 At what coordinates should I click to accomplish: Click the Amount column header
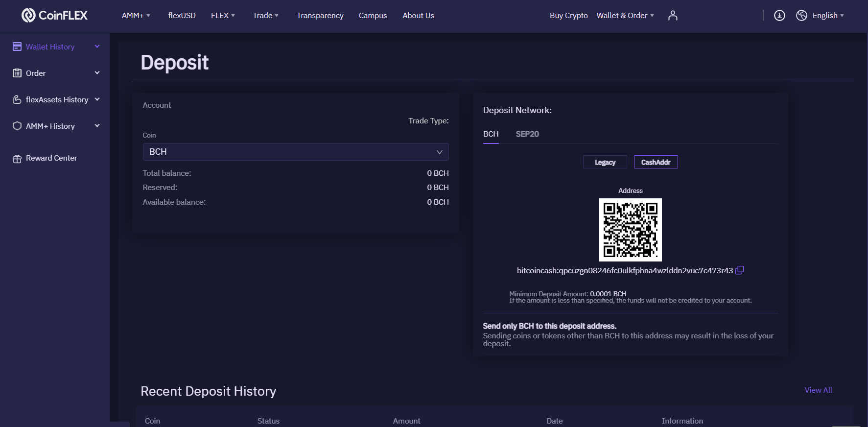coord(406,421)
